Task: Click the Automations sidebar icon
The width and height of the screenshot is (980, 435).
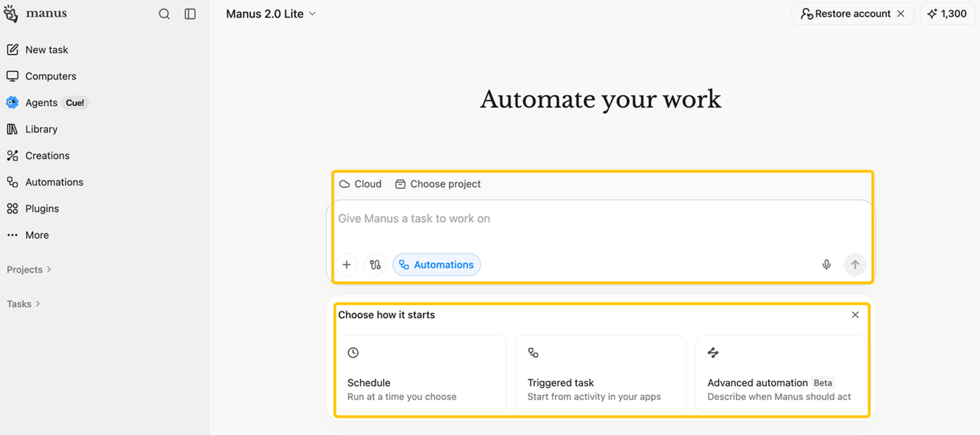Action: [12, 182]
